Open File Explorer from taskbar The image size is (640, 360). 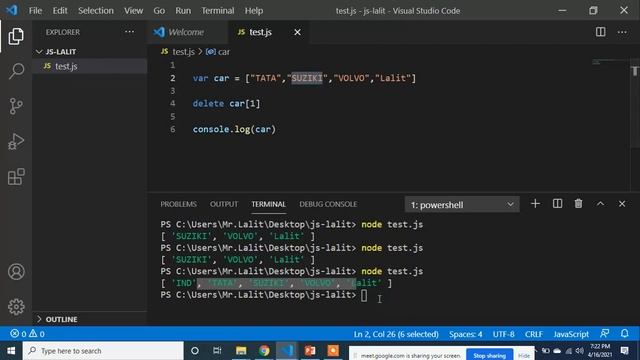pyautogui.click(x=241, y=351)
